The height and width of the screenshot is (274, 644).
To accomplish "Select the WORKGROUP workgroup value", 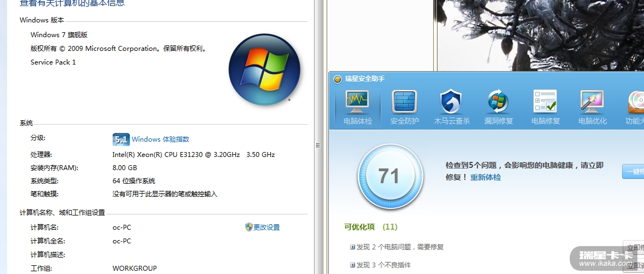I will click(135, 268).
